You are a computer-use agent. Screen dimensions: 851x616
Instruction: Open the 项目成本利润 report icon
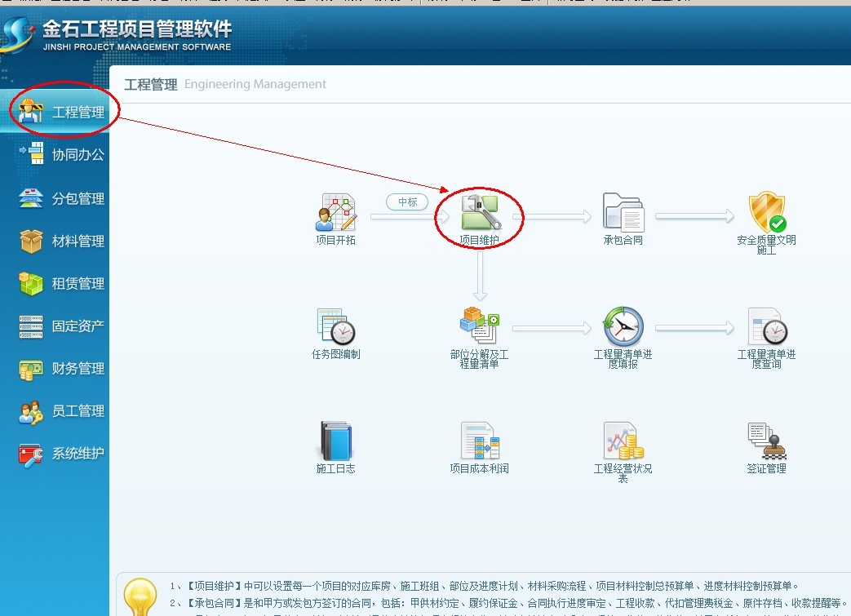click(x=480, y=441)
